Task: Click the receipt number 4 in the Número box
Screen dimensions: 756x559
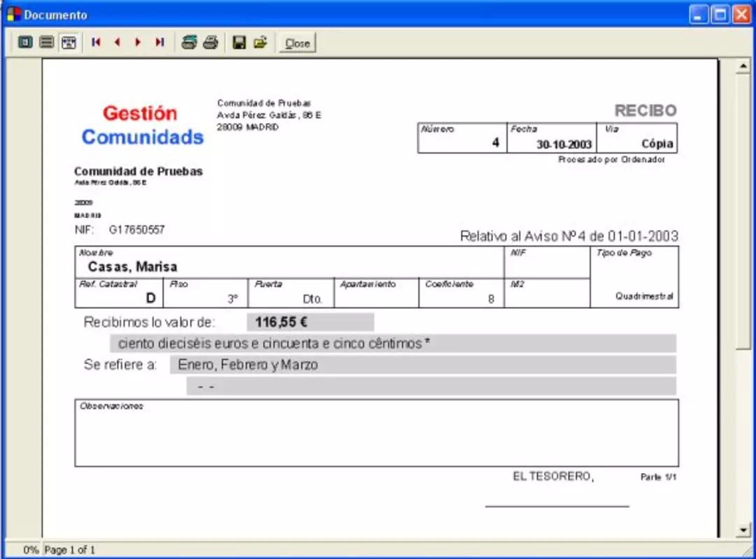Action: click(x=495, y=143)
